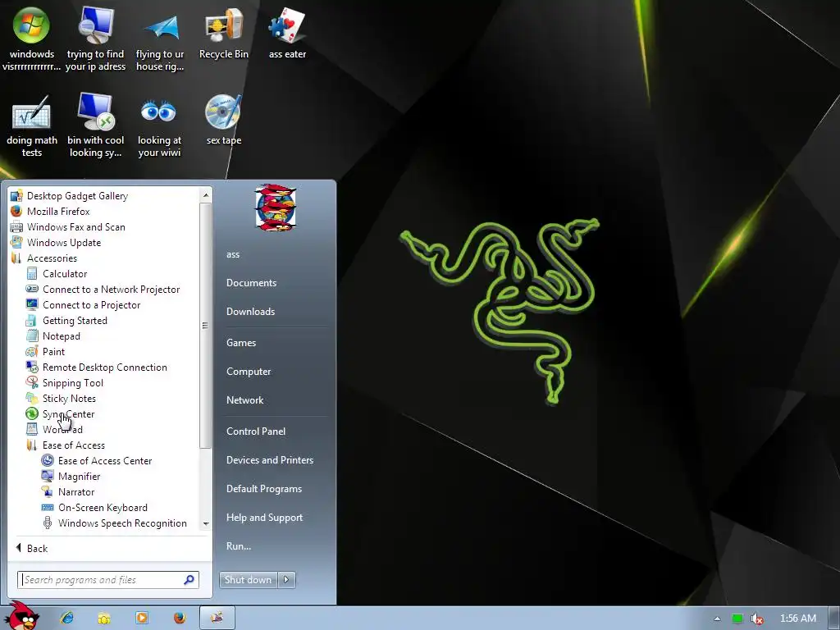Open Help and Support
840x630 pixels.
[264, 518]
